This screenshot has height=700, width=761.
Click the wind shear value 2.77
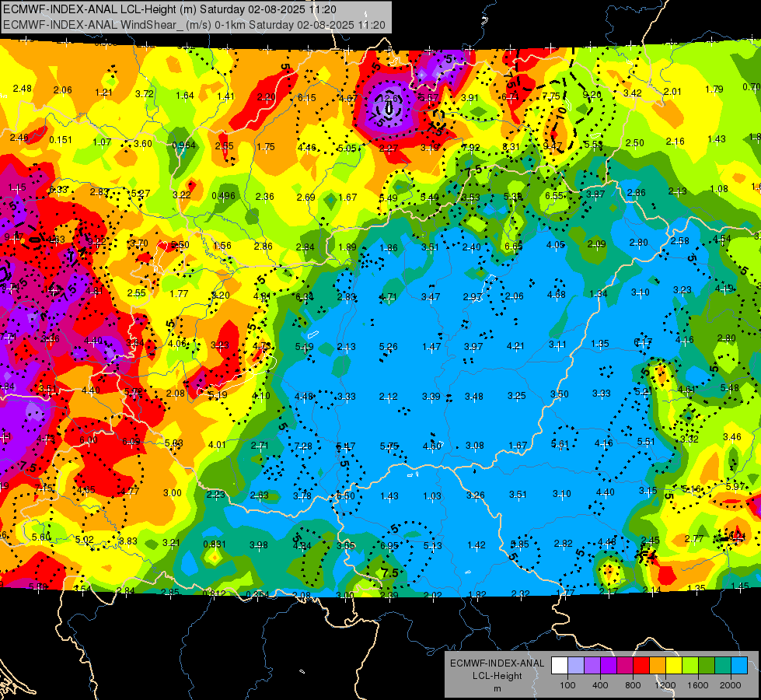point(694,538)
